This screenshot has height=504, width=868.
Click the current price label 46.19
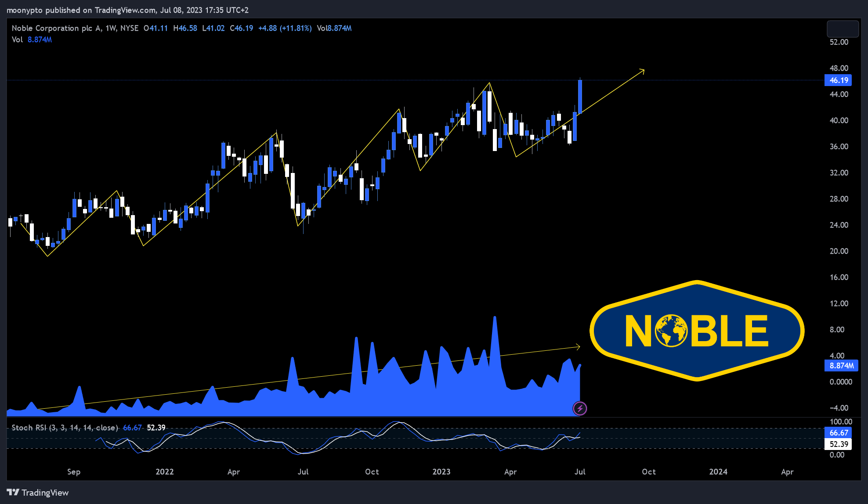pos(838,80)
